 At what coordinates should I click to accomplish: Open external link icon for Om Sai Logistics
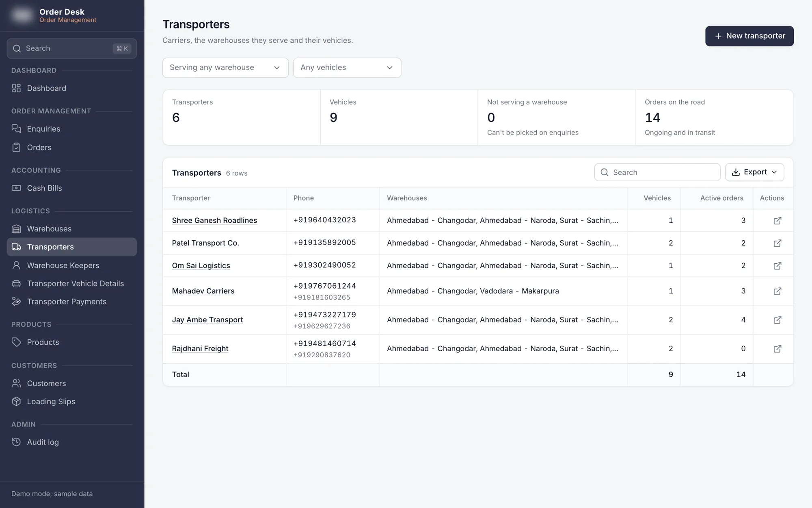777,266
